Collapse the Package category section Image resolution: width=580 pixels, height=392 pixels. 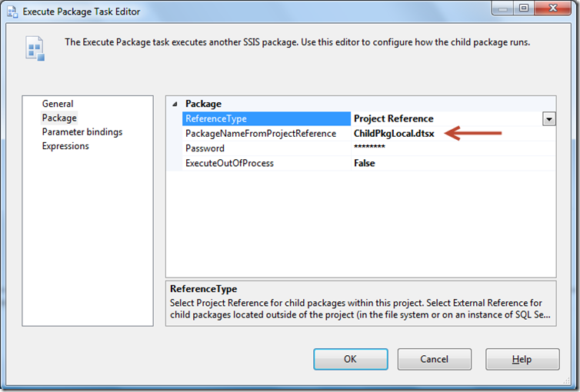click(174, 105)
